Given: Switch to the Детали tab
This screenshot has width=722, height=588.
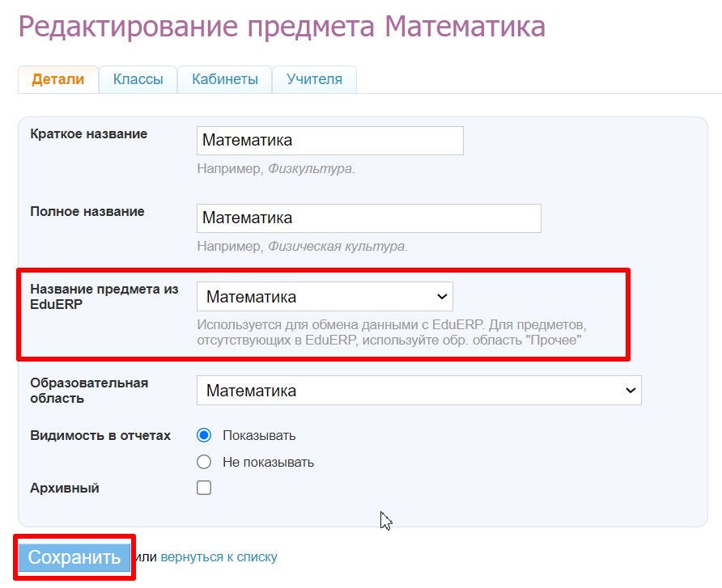Looking at the screenshot, I should click(x=58, y=79).
